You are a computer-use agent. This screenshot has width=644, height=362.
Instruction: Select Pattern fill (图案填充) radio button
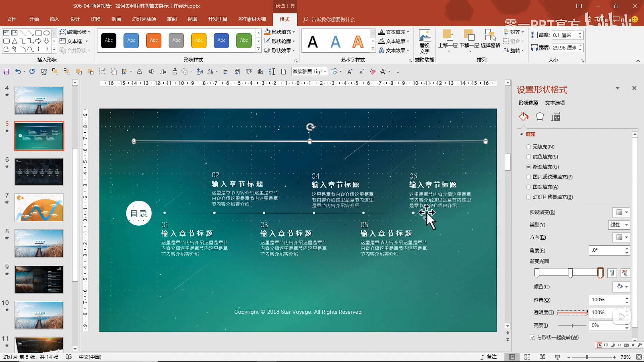click(x=529, y=187)
